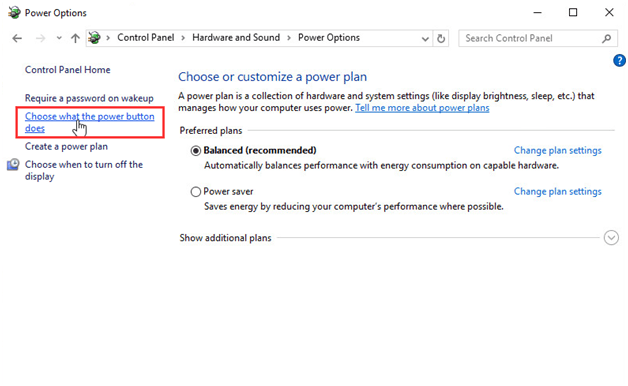Screen dimensions: 628x386
Task: Open breadcrumb arrow after Control Panel
Action: click(x=183, y=38)
